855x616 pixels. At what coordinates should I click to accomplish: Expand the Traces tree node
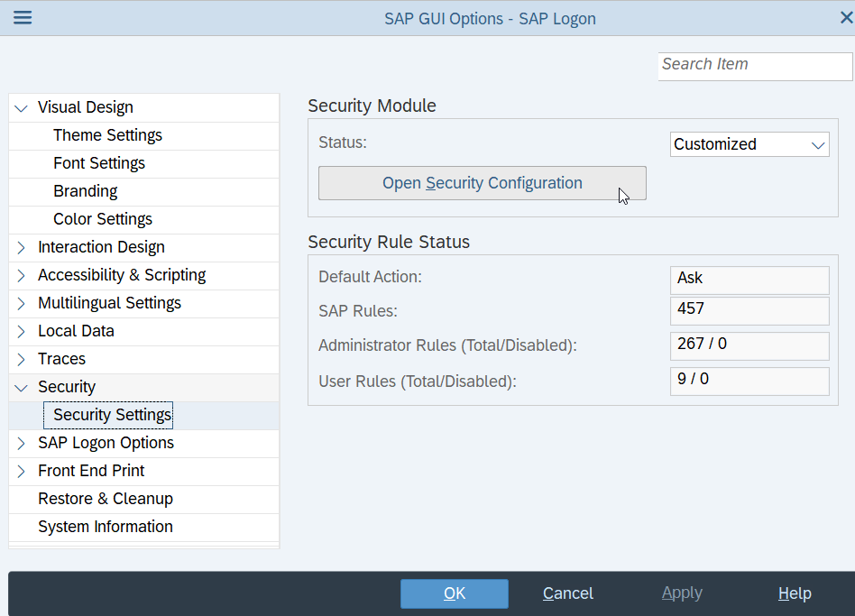click(x=22, y=359)
